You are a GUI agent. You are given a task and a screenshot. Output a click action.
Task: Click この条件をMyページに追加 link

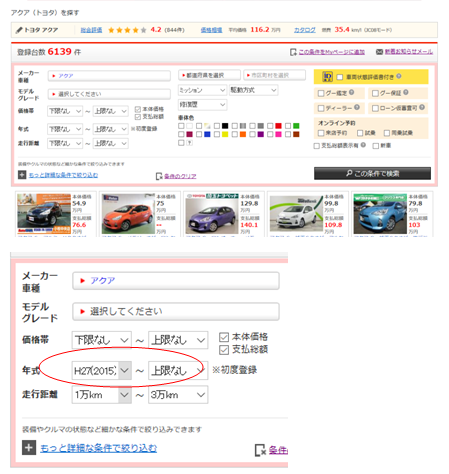[331, 52]
